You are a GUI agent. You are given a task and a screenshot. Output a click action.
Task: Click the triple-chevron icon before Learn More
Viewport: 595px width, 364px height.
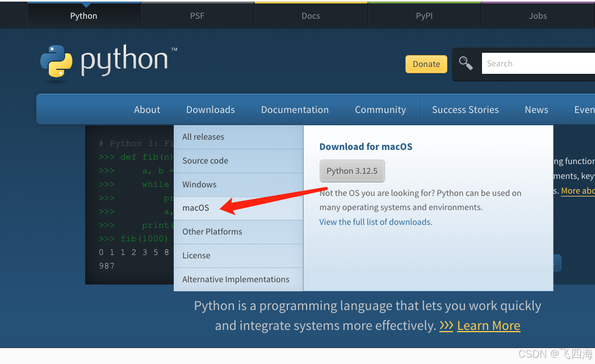click(x=446, y=325)
